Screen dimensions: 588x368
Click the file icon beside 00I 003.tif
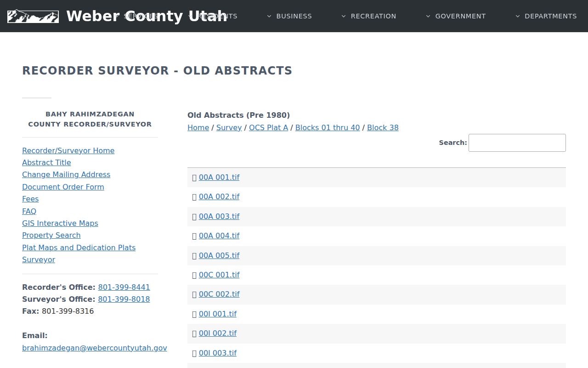194,353
